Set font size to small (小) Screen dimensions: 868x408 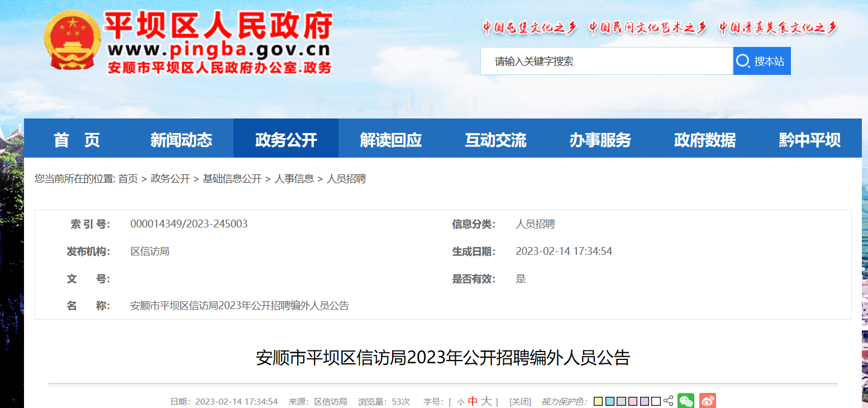(461, 402)
